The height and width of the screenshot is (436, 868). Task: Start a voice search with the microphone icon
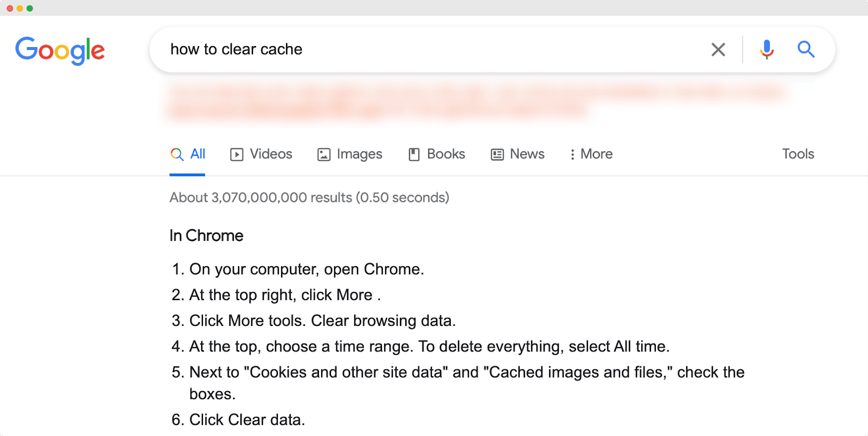tap(766, 49)
